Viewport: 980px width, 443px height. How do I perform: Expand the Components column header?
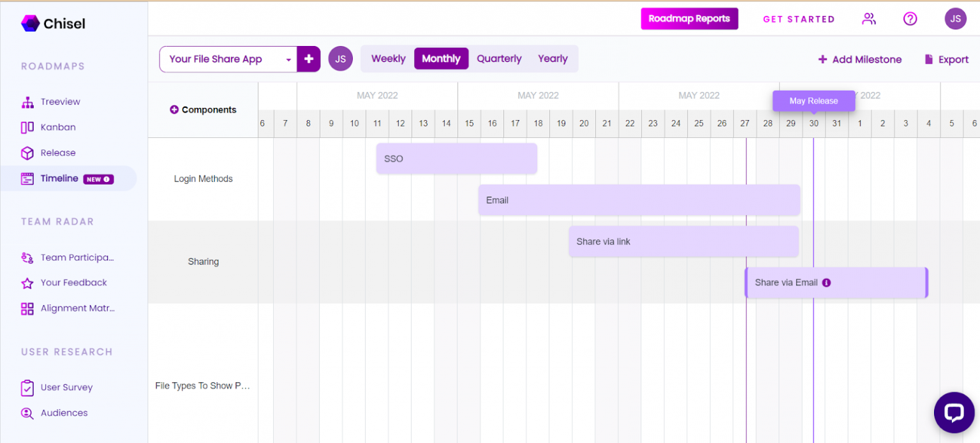(x=174, y=110)
